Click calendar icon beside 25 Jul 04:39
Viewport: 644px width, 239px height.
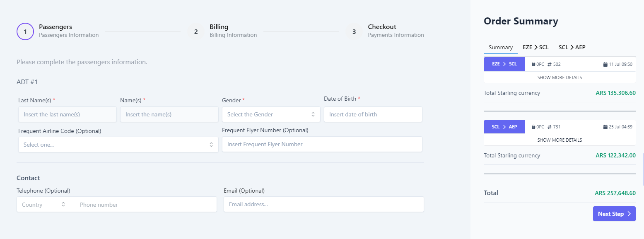[x=605, y=127]
